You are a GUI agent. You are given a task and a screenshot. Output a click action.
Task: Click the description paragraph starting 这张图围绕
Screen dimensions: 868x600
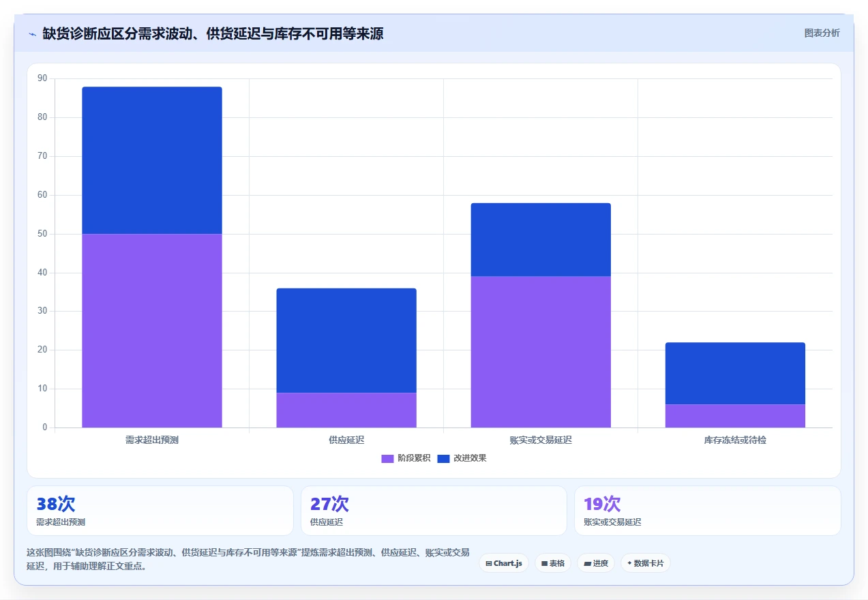(x=248, y=559)
